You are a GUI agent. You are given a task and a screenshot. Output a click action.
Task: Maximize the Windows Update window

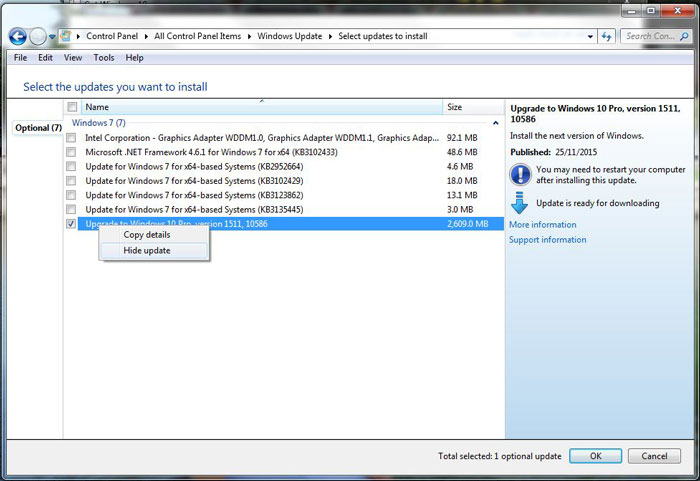[651, 11]
